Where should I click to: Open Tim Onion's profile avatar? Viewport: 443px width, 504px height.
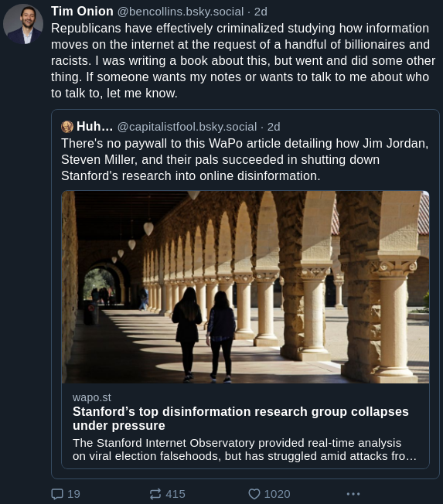point(23,24)
